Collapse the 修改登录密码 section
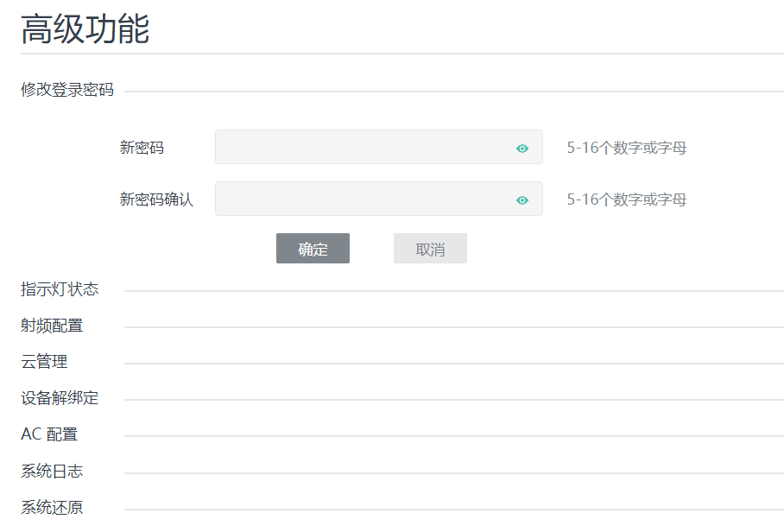784x532 pixels. pyautogui.click(x=67, y=90)
